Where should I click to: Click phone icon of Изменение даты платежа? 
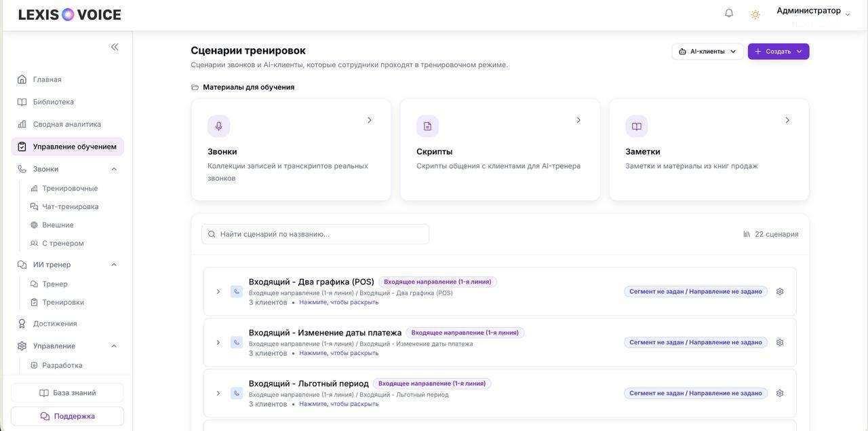237,343
